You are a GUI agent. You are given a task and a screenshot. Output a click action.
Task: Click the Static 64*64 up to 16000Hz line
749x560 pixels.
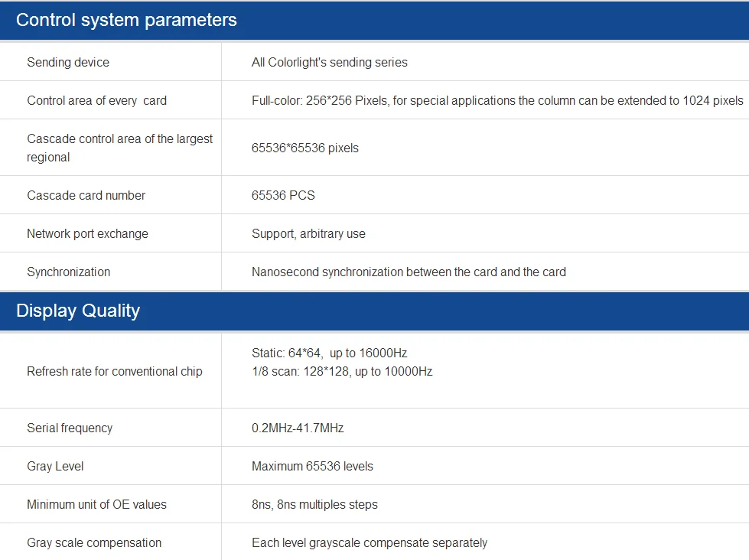click(x=329, y=353)
